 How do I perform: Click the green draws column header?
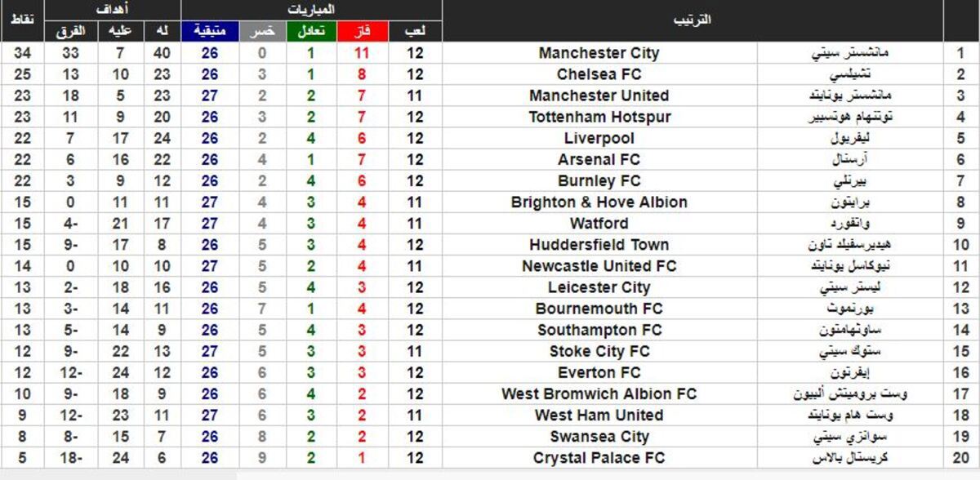click(312, 32)
